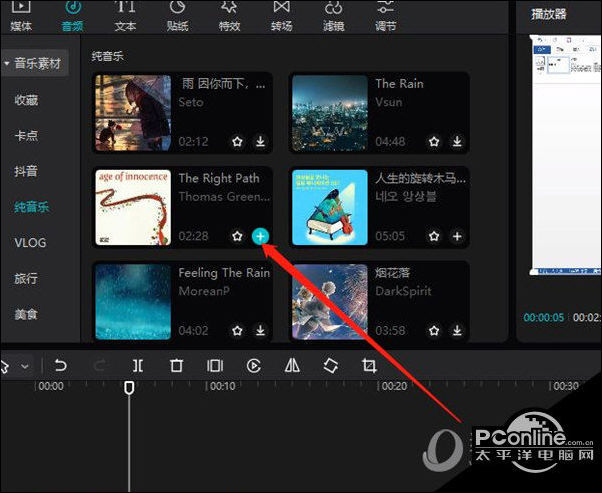The height and width of the screenshot is (493, 602).
Task: Click the 00:00:05 current time display
Action: [544, 318]
